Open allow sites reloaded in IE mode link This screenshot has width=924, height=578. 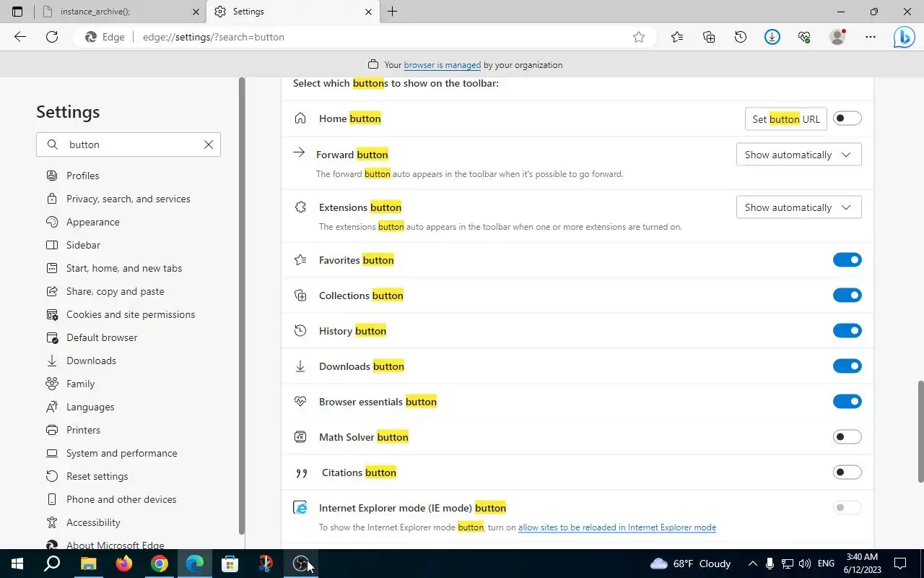617,527
